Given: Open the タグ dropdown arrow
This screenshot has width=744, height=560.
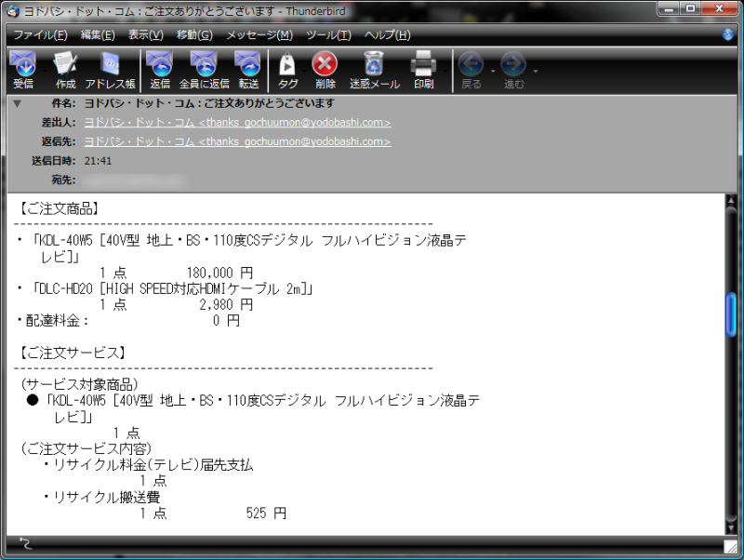Looking at the screenshot, I should tap(304, 72).
